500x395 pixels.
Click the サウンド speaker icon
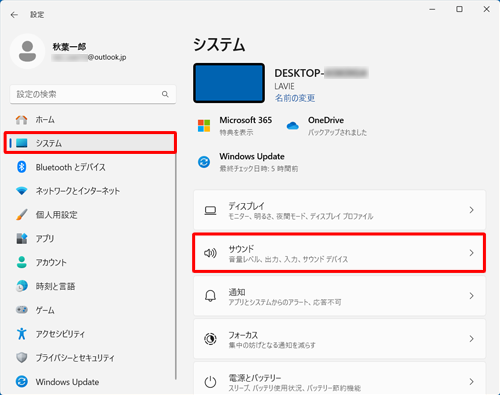pyautogui.click(x=210, y=253)
